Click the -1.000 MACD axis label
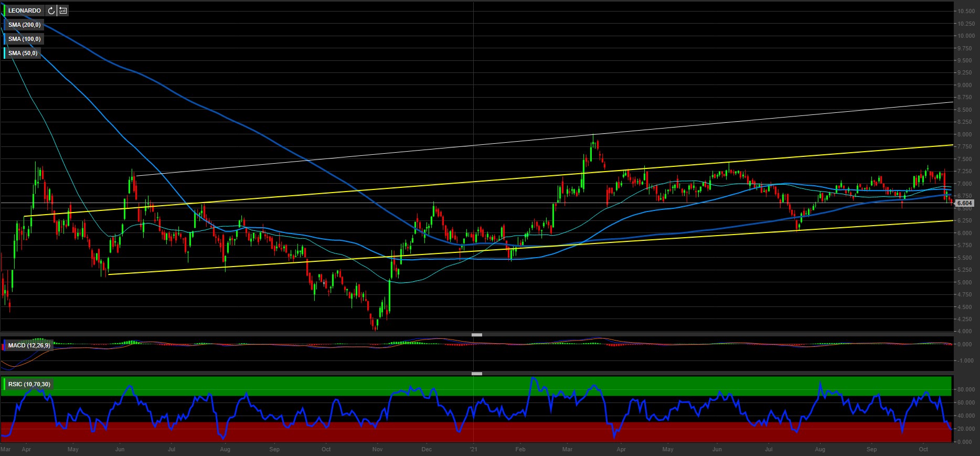 tap(965, 360)
